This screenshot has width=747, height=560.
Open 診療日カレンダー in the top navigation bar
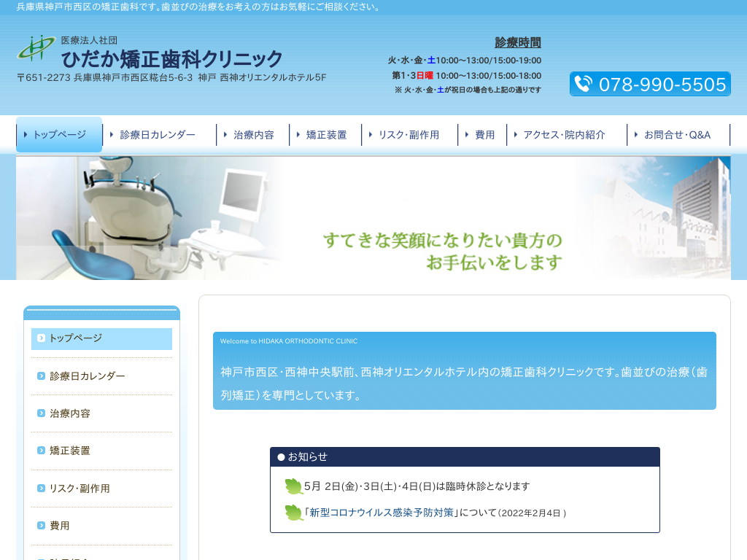coord(158,135)
